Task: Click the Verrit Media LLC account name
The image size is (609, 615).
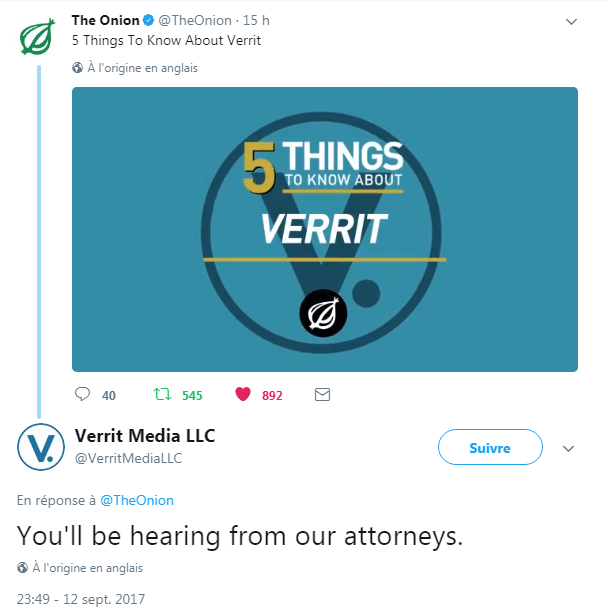Action: tap(145, 436)
